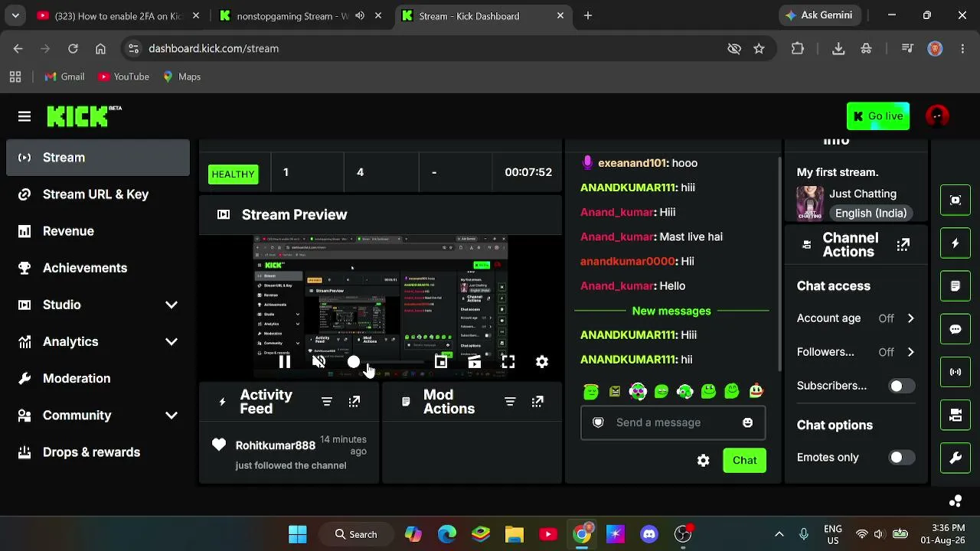Expand the Studio sidebar section

coord(171,305)
